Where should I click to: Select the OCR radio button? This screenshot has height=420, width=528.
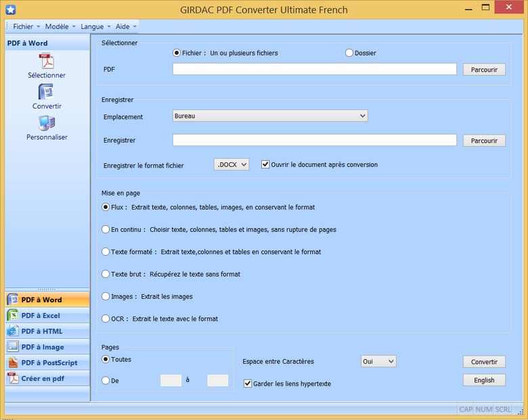pos(106,319)
